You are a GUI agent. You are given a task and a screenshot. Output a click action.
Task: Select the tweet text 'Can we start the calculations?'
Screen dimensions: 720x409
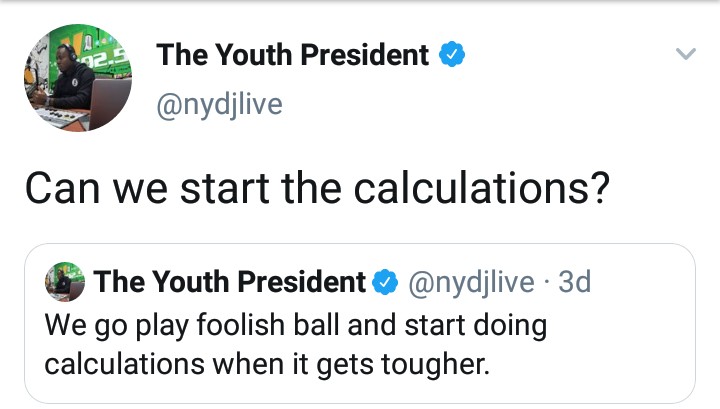pyautogui.click(x=317, y=188)
